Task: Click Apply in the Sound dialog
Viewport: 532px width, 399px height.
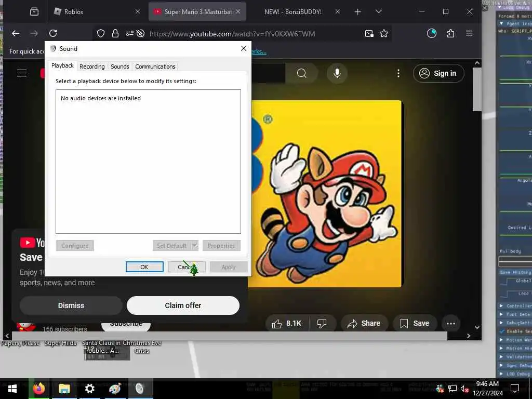Action: (229, 267)
